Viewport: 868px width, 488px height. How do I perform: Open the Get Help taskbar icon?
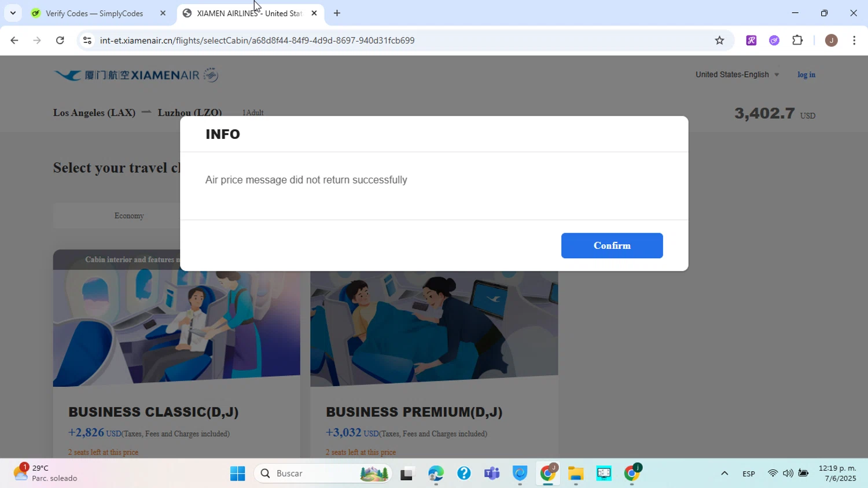coord(464,474)
